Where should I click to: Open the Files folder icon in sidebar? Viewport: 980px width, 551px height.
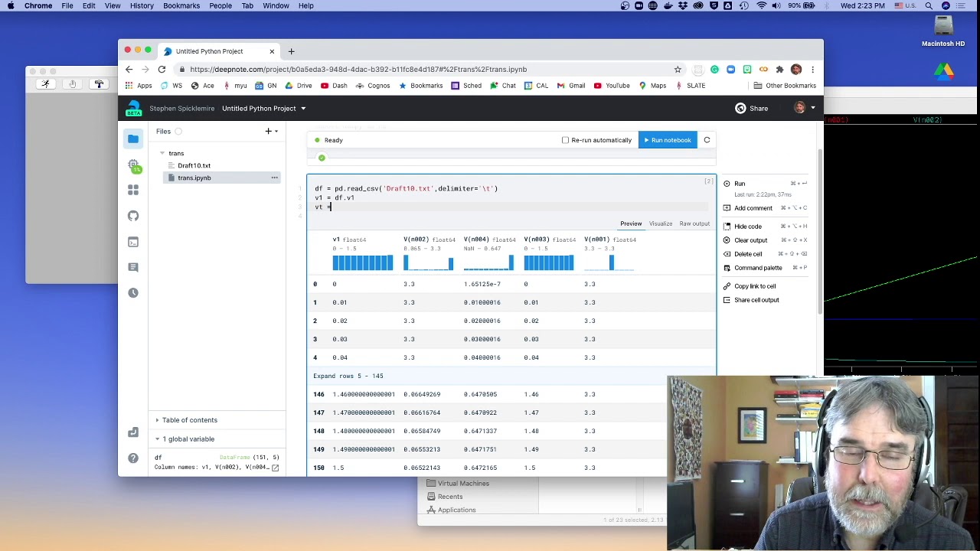(x=133, y=139)
